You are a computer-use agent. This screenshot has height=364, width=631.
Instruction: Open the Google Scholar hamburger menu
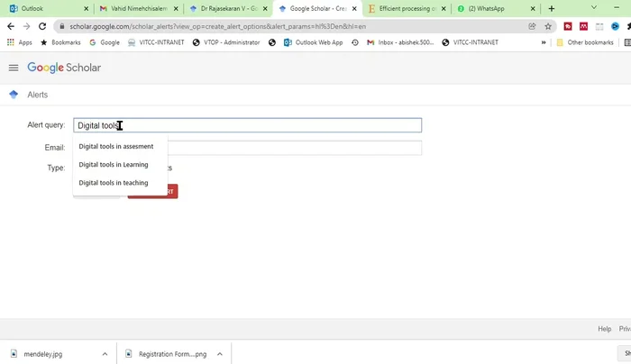14,68
